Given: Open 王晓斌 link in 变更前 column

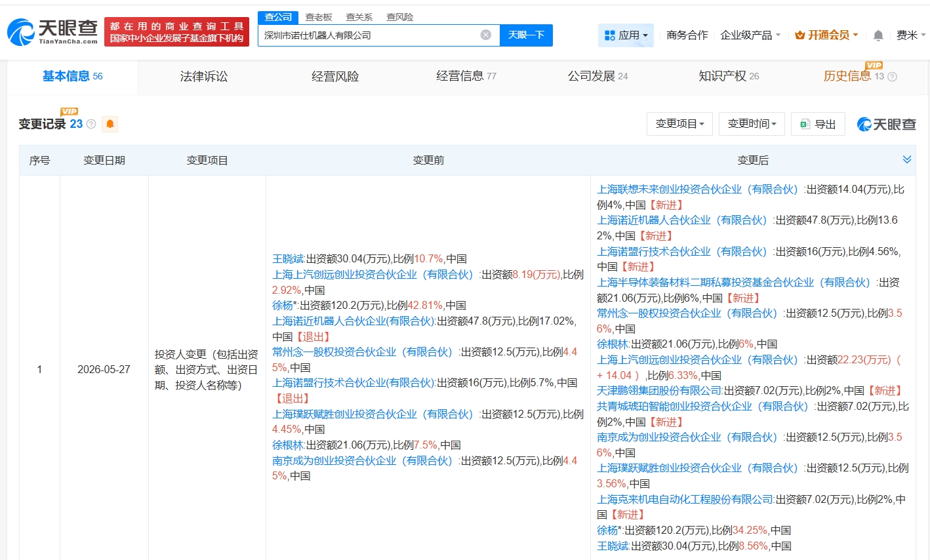Looking at the screenshot, I should click(288, 259).
